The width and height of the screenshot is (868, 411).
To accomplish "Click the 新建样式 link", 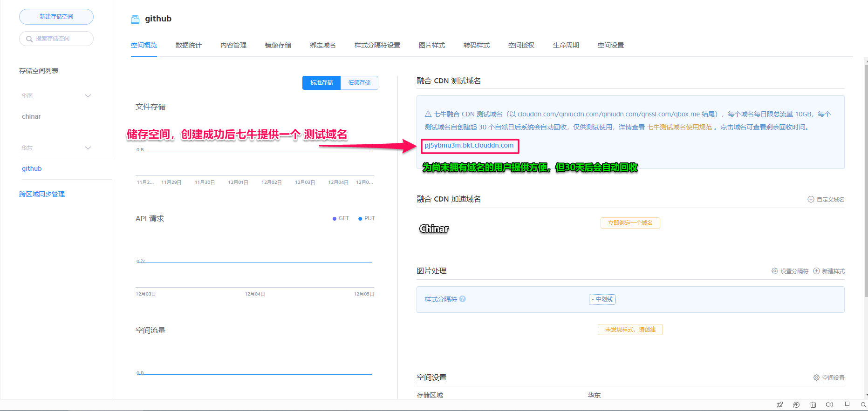I will tap(833, 271).
